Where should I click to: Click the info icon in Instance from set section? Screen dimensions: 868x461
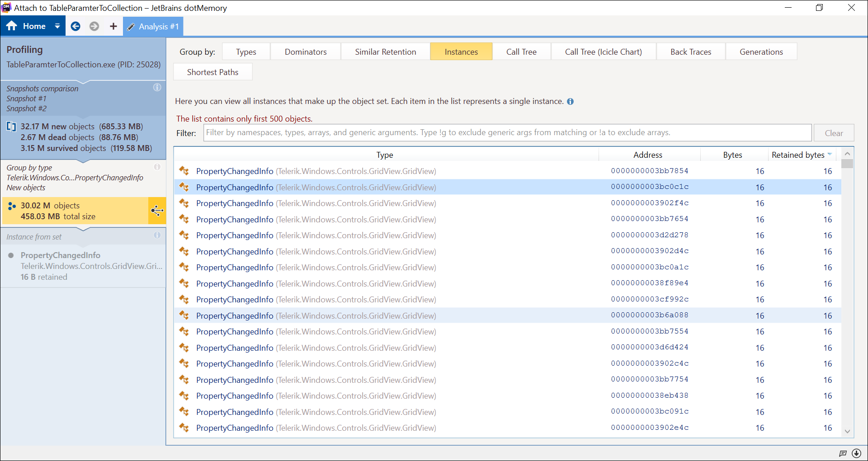click(157, 235)
